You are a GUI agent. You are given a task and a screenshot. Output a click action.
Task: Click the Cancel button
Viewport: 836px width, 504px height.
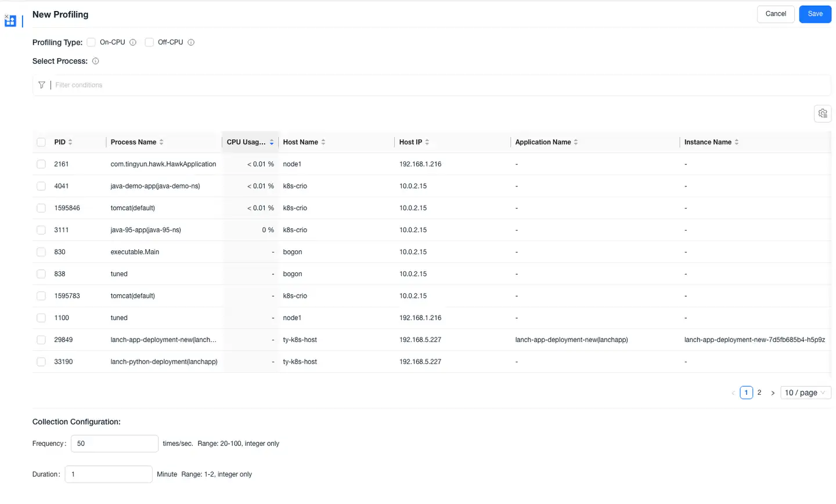[x=775, y=14]
